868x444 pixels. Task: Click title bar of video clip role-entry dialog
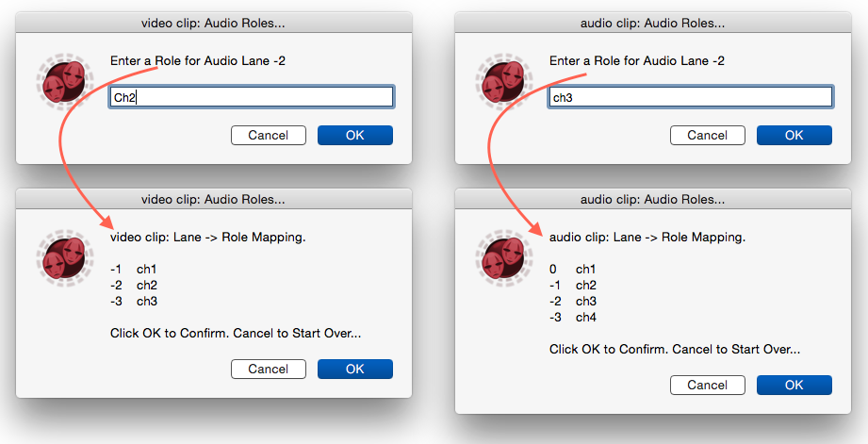[214, 23]
